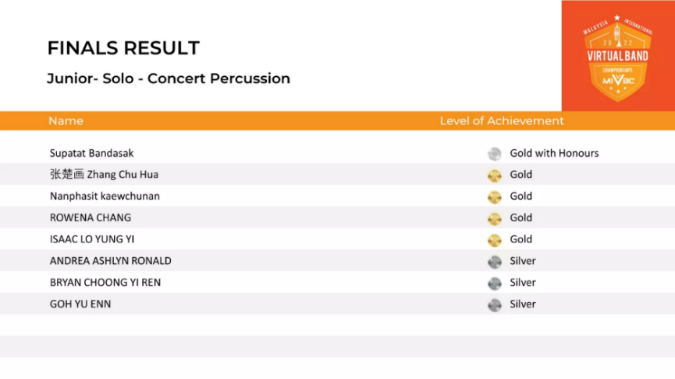Click the FINALS RESULT title
The image size is (675, 379).
(x=124, y=48)
